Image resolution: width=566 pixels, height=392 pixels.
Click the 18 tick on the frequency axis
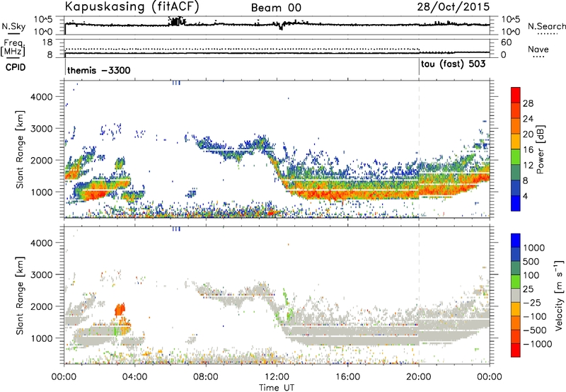47,42
